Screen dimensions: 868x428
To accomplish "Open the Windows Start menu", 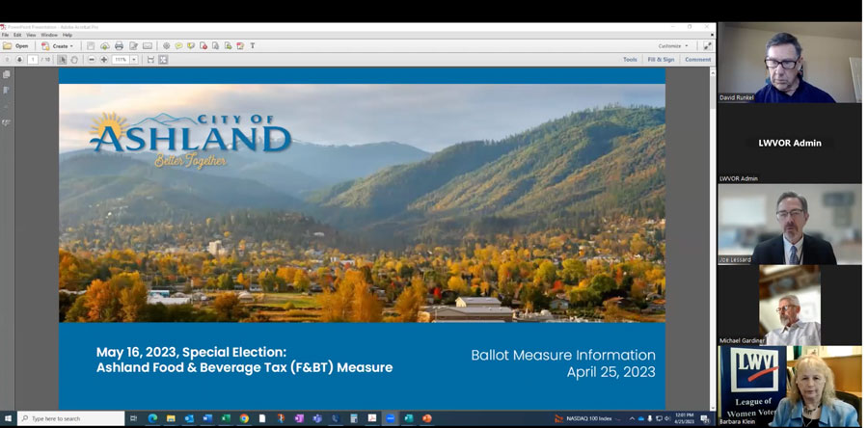I will click(x=8, y=418).
